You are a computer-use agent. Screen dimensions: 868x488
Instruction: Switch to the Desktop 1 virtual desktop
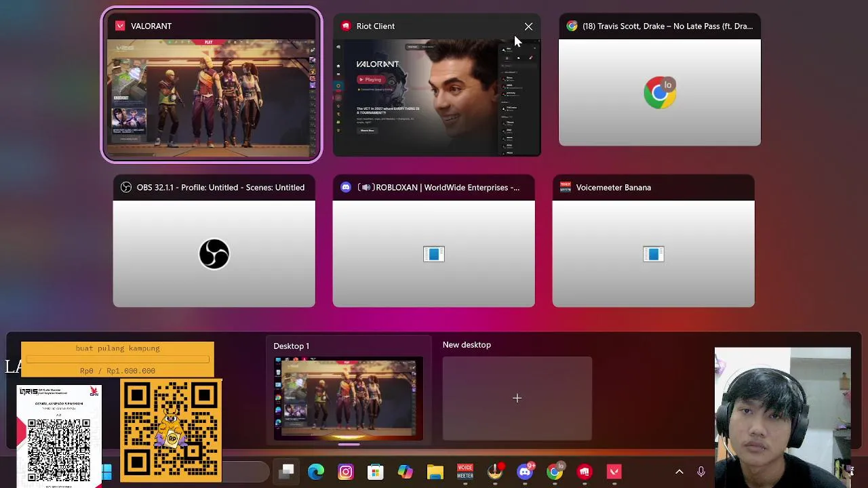click(348, 391)
